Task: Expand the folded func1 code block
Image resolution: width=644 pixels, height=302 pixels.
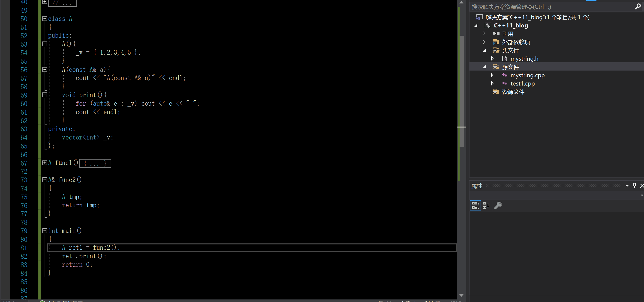Action: (x=45, y=163)
